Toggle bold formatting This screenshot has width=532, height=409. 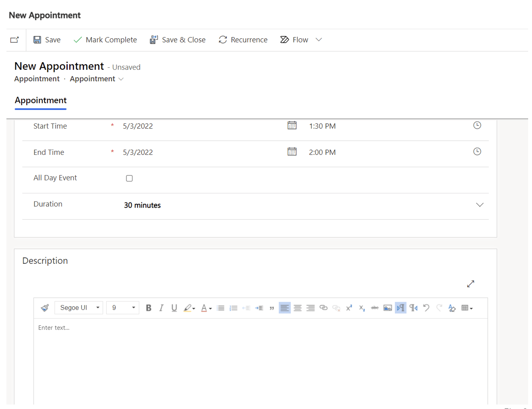click(148, 307)
